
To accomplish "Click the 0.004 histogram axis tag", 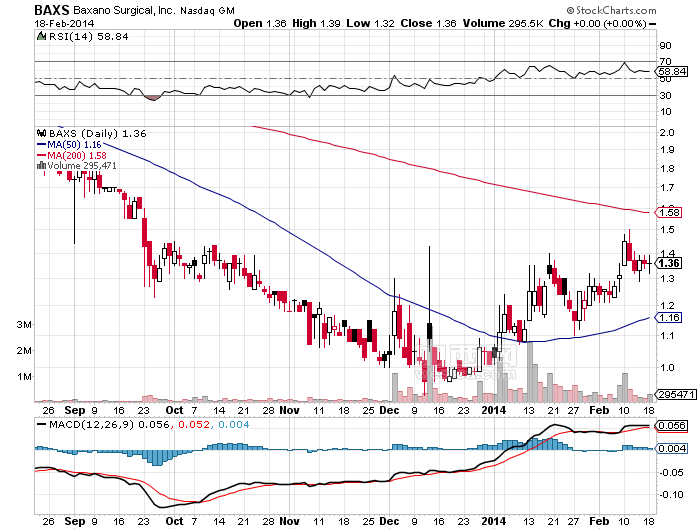I will [x=671, y=448].
